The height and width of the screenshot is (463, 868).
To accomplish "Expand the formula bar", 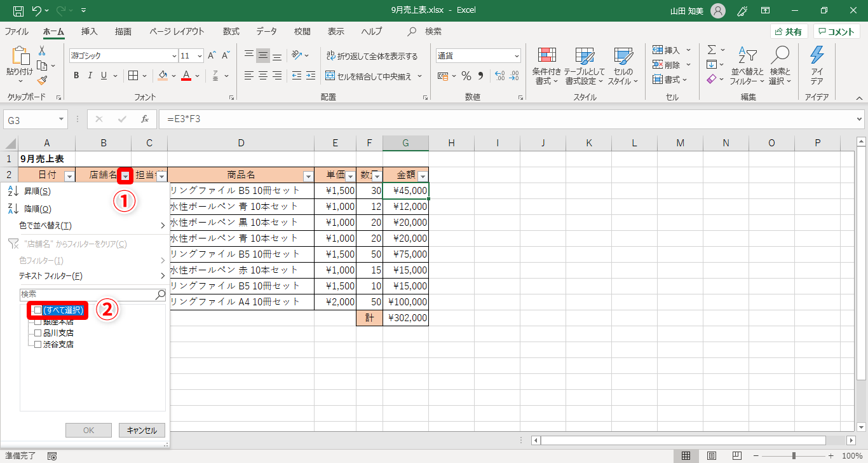I will (860, 119).
